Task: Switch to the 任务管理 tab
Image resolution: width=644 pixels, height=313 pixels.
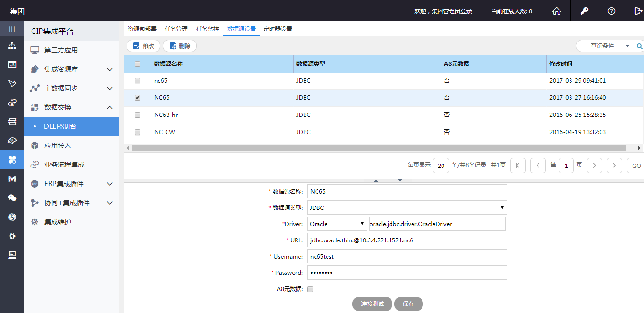Action: point(176,29)
